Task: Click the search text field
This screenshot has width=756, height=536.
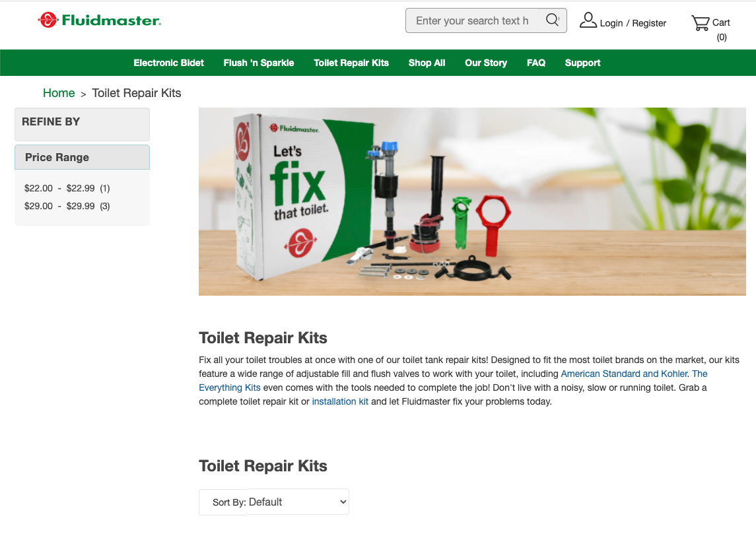Action: [473, 20]
